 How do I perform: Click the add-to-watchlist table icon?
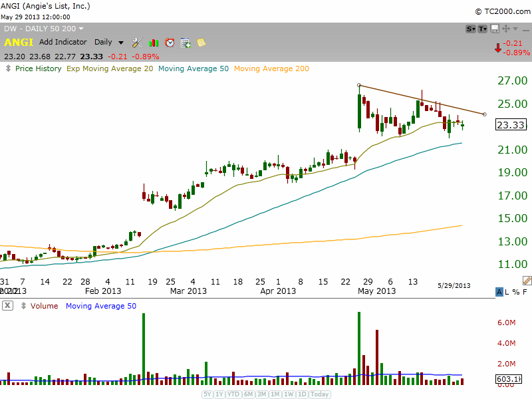coord(186,43)
